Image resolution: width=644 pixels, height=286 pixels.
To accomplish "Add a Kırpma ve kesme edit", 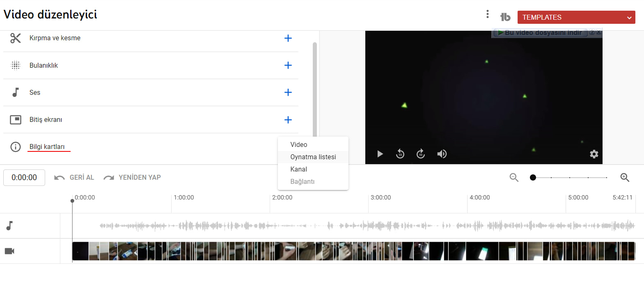I will [x=288, y=38].
